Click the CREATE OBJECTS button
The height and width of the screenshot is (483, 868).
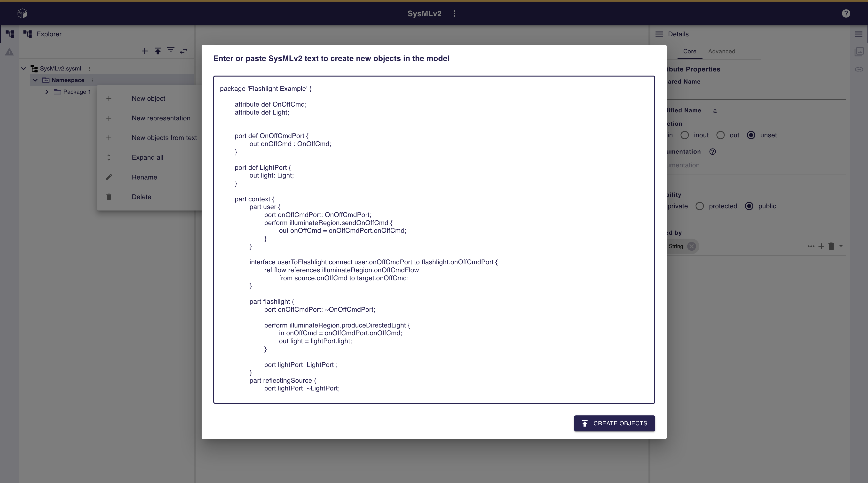[x=614, y=423]
